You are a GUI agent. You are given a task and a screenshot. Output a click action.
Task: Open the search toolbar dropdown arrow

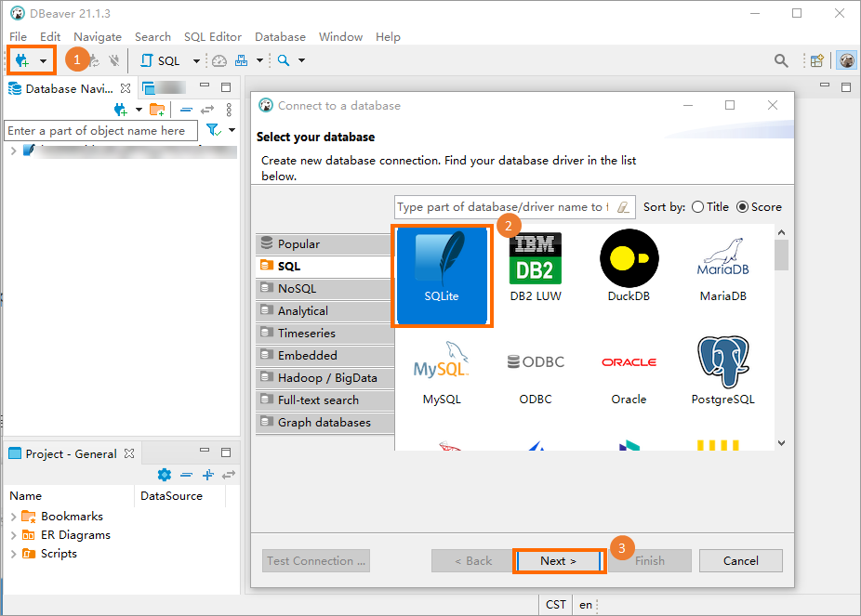[301, 60]
